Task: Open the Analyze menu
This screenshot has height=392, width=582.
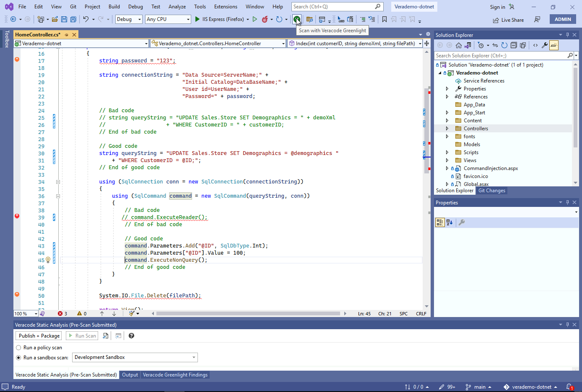Action: (177, 7)
